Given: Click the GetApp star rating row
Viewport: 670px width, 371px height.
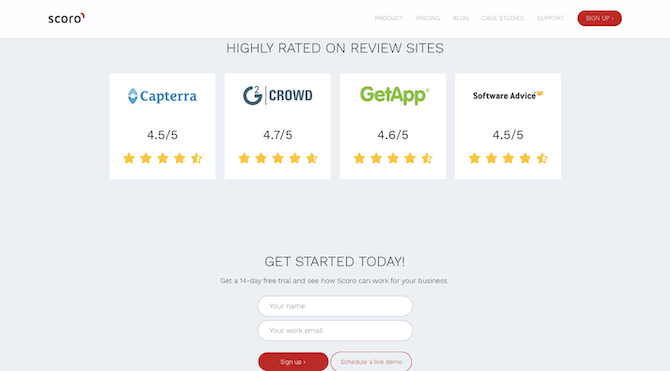Looking at the screenshot, I should point(393,159).
